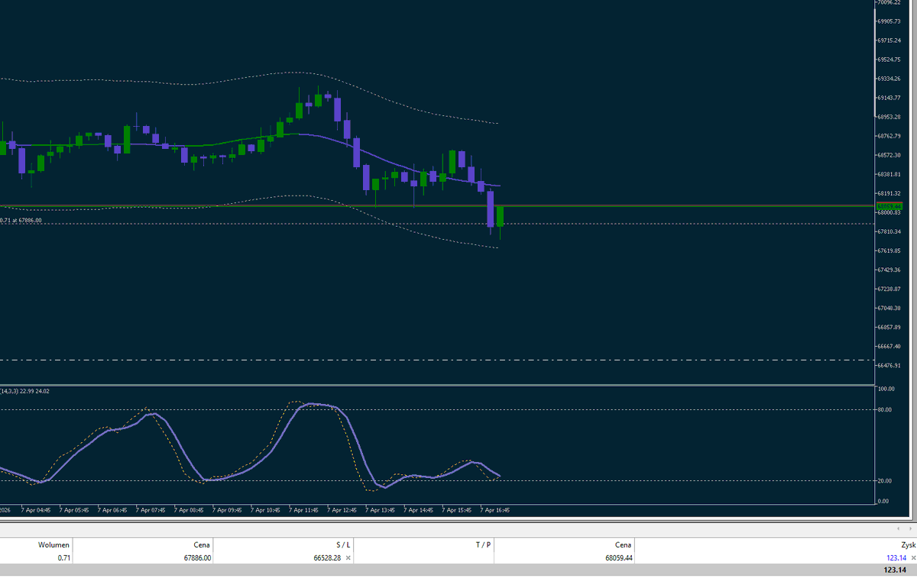Select the horizontal green line at the open price
This screenshot has height=588, width=917.
tap(229, 206)
